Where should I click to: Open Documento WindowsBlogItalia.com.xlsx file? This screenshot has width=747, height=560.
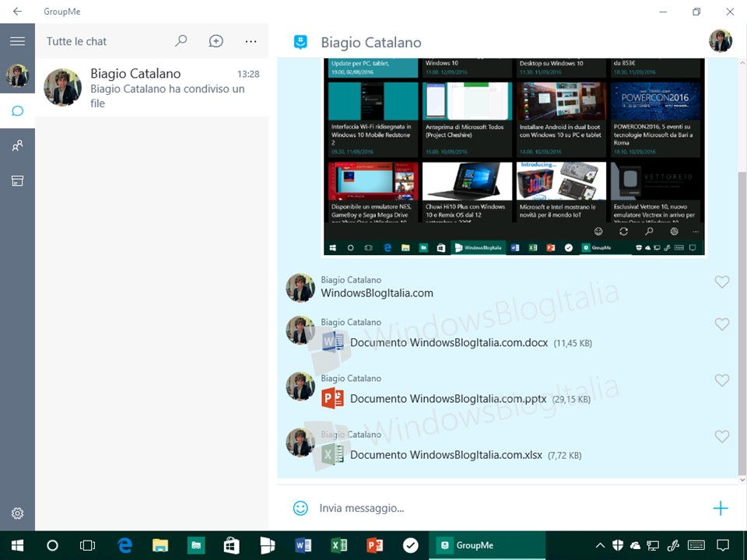click(x=446, y=455)
